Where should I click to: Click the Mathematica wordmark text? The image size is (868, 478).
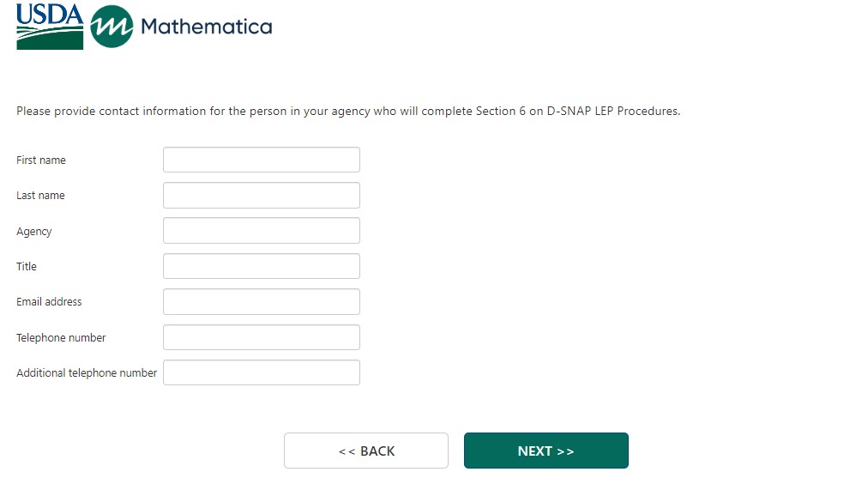pos(206,27)
